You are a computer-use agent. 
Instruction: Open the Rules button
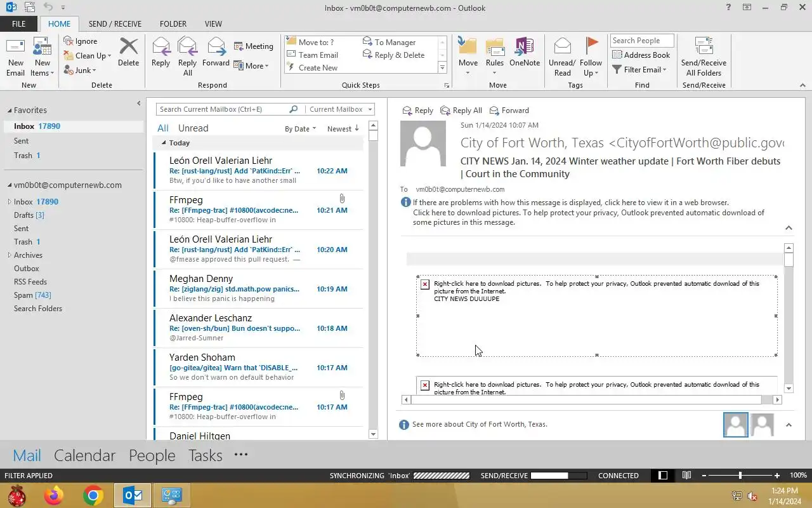click(x=495, y=57)
